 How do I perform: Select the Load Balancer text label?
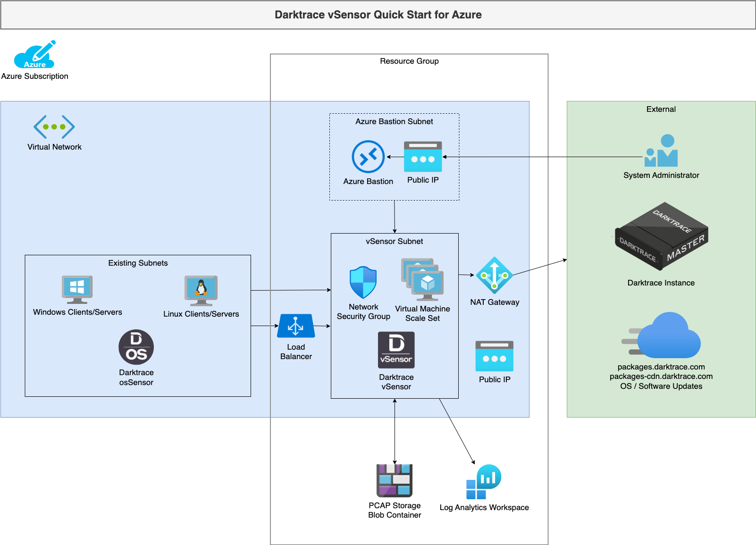click(x=296, y=352)
